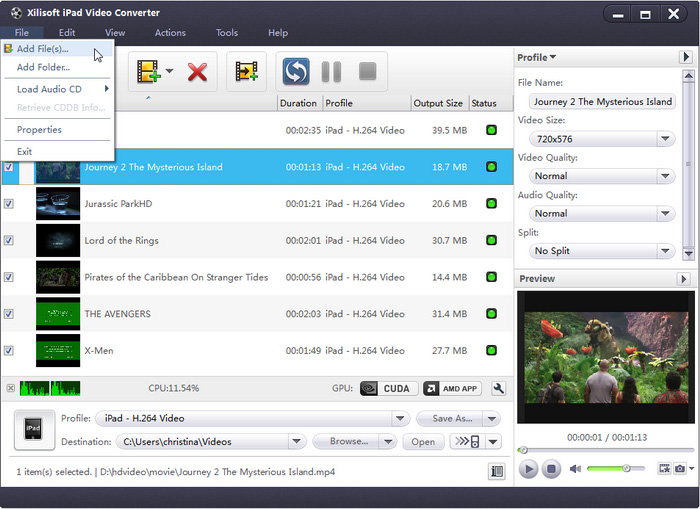Click the Stop conversion icon
The height and width of the screenshot is (509, 700).
tap(367, 71)
